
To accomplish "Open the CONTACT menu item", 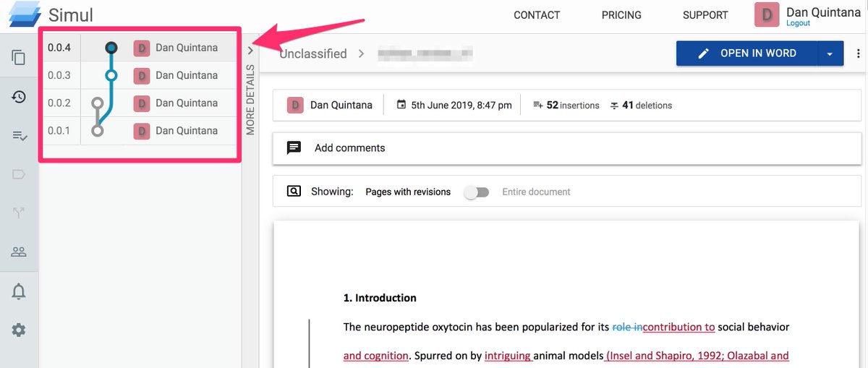I will pos(537,15).
